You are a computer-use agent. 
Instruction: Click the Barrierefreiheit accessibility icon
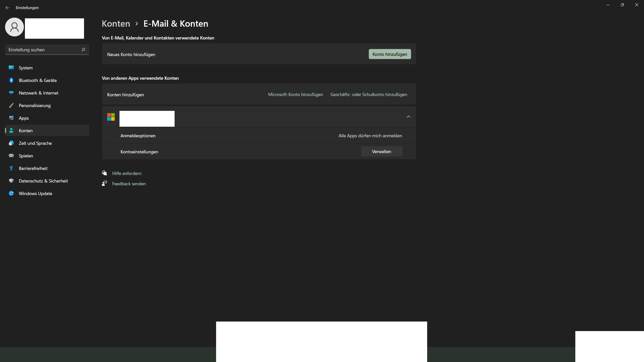11,168
